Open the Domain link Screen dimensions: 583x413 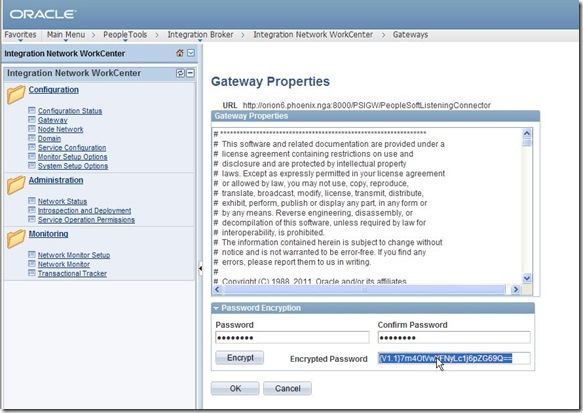point(49,138)
